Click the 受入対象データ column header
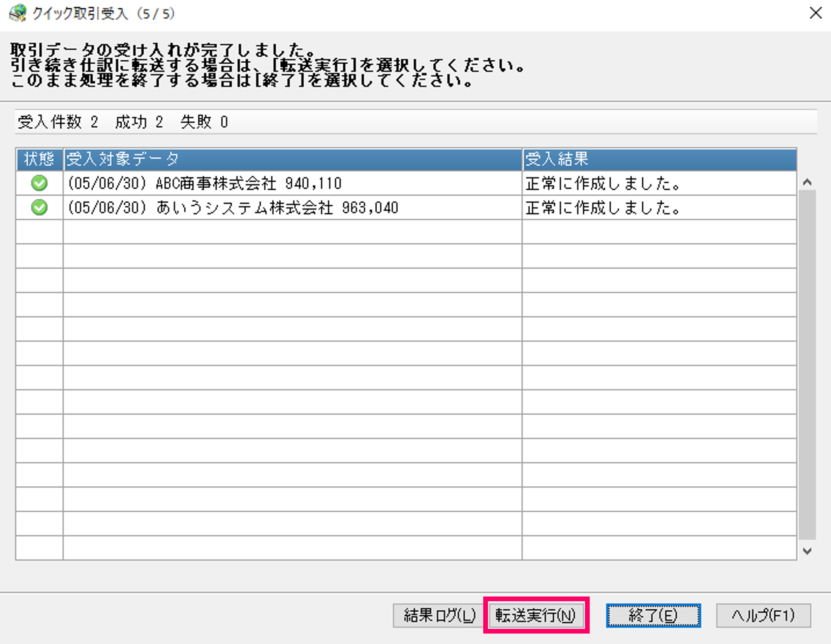The width and height of the screenshot is (831, 644). click(x=292, y=159)
